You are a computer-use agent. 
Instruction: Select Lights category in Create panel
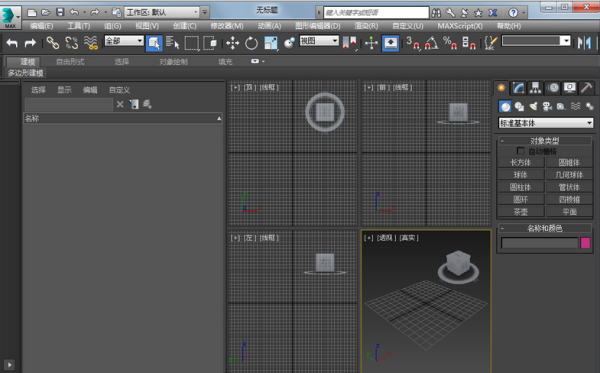pos(533,106)
